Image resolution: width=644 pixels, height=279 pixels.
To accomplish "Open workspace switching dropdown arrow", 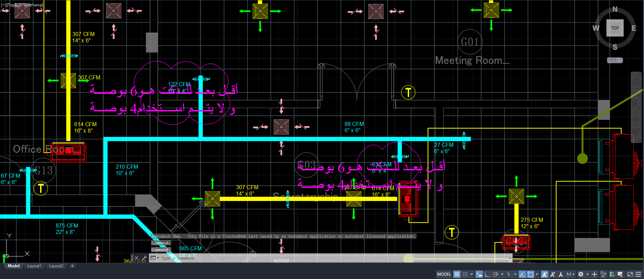I will 588,274.
